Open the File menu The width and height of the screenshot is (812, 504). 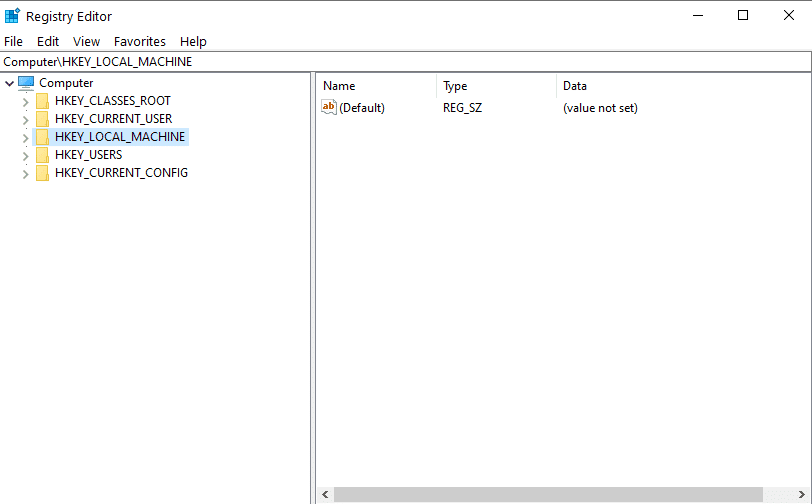(13, 41)
